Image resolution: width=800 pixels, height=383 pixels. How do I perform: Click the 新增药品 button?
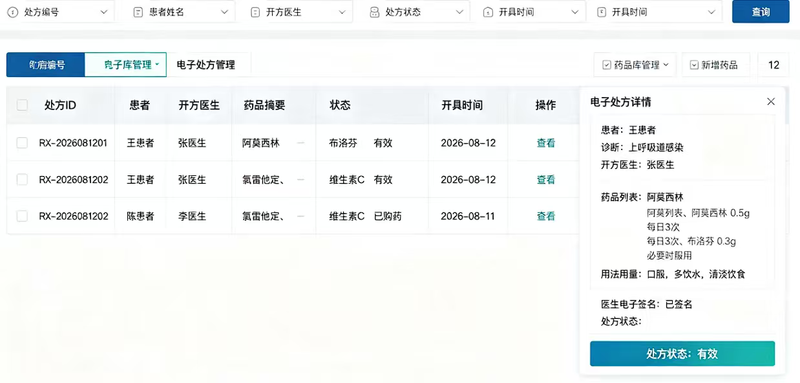tap(716, 65)
